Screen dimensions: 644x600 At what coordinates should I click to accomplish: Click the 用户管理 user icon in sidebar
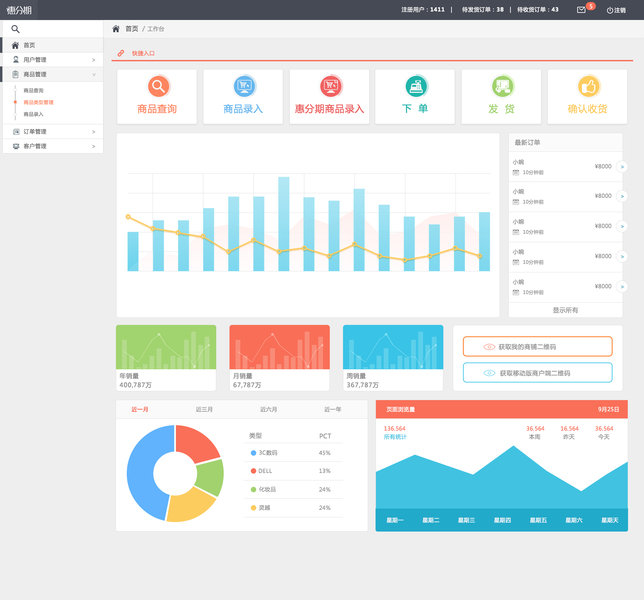[16, 60]
